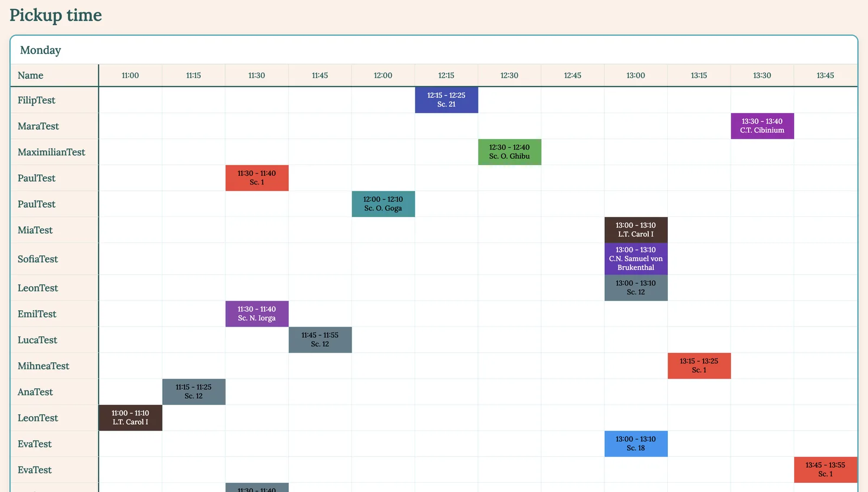Select the MihneaTest name row
The width and height of the screenshot is (868, 492).
pos(54,366)
